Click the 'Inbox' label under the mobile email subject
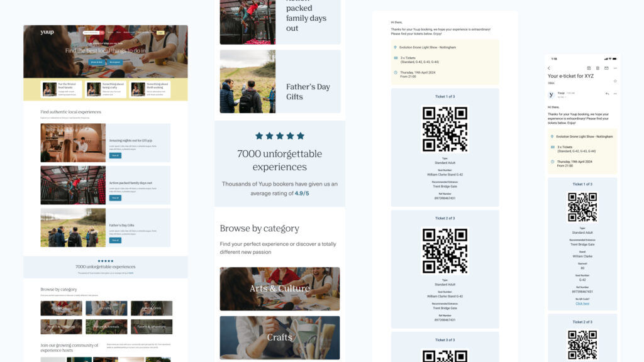 pyautogui.click(x=551, y=84)
